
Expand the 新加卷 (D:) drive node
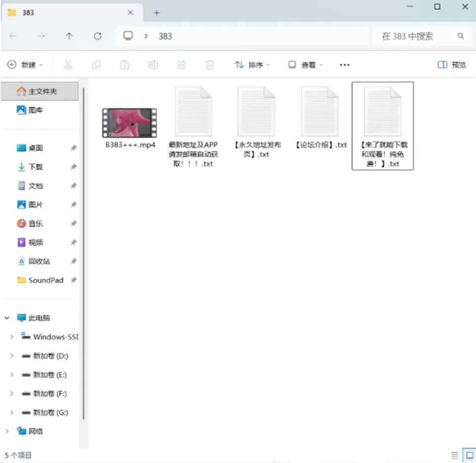11,355
